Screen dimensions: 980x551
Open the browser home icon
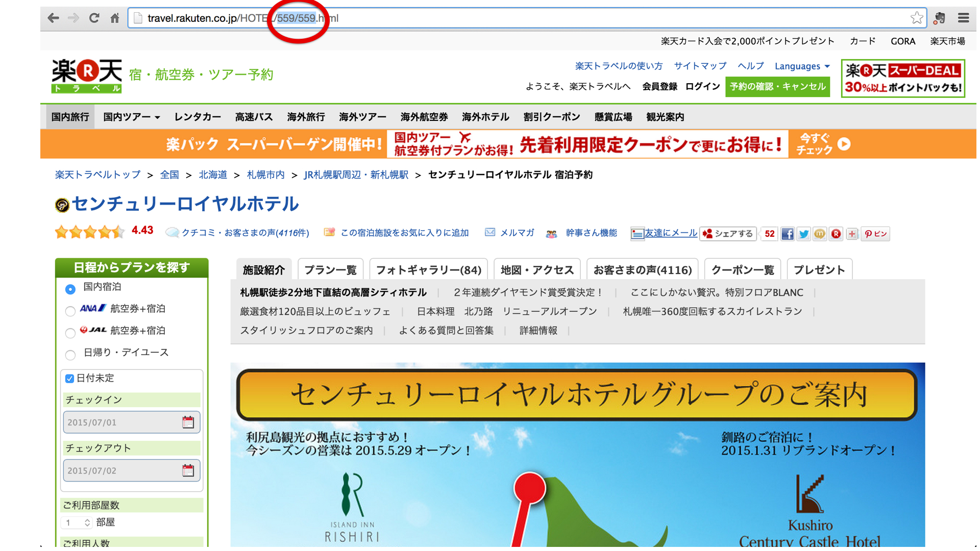tap(115, 18)
